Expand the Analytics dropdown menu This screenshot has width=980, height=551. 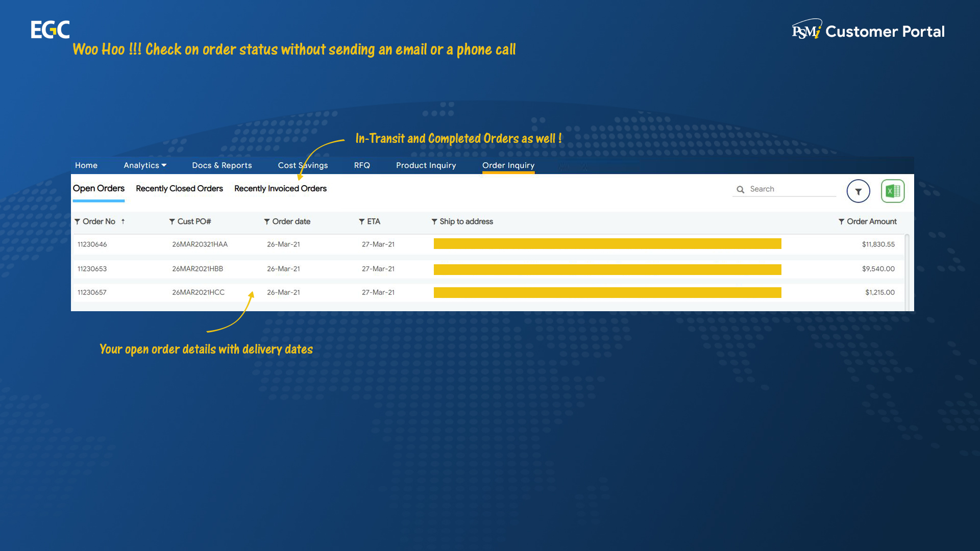(x=145, y=165)
